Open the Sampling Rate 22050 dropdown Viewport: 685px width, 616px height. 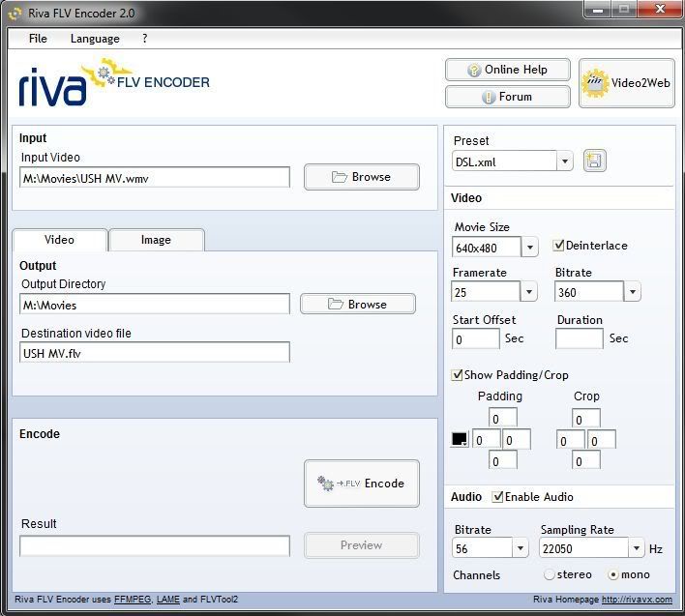[637, 548]
